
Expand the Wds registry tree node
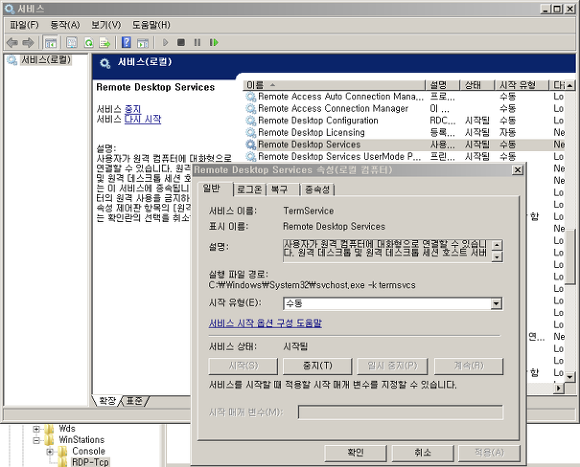pyautogui.click(x=36, y=429)
